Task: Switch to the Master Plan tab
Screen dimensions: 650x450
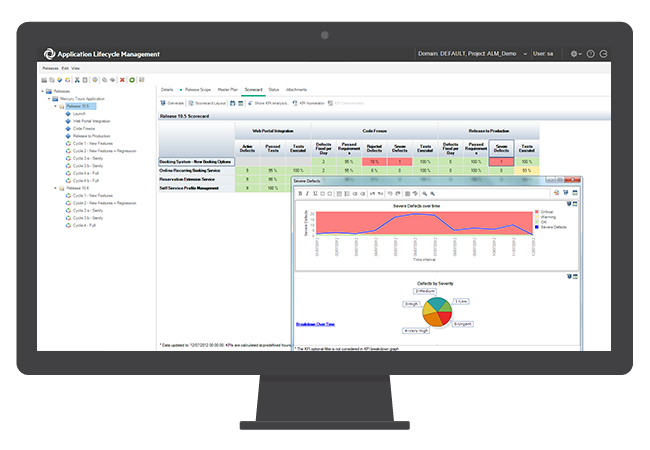Action: point(228,90)
